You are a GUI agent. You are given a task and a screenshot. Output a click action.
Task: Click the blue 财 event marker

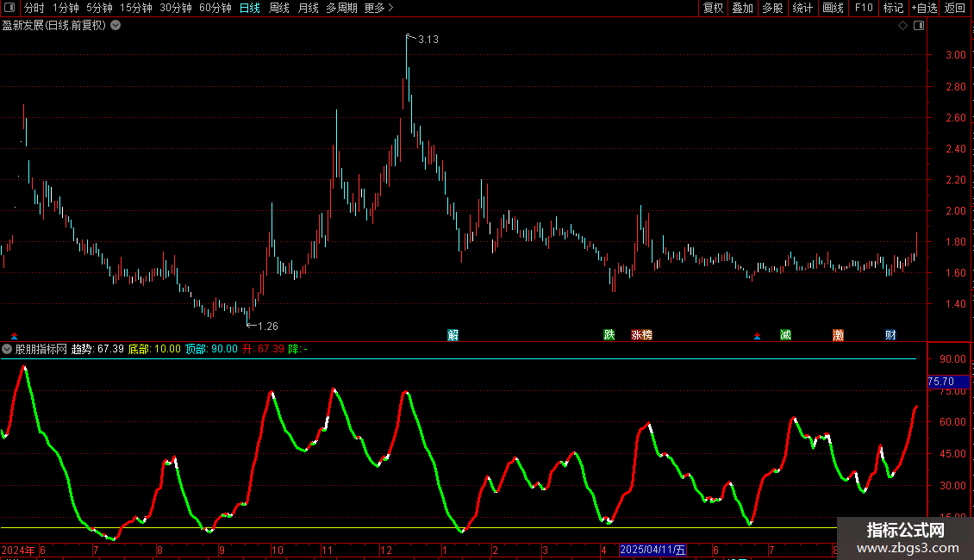[x=890, y=335]
